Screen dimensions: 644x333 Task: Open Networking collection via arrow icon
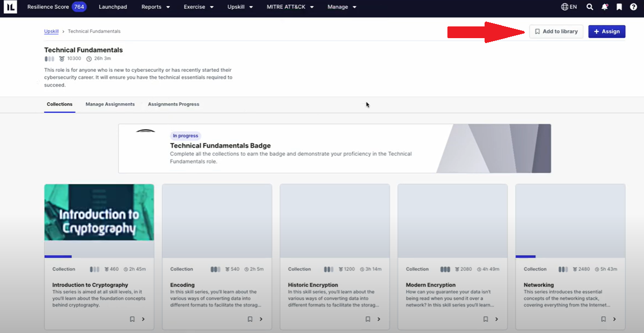point(615,319)
